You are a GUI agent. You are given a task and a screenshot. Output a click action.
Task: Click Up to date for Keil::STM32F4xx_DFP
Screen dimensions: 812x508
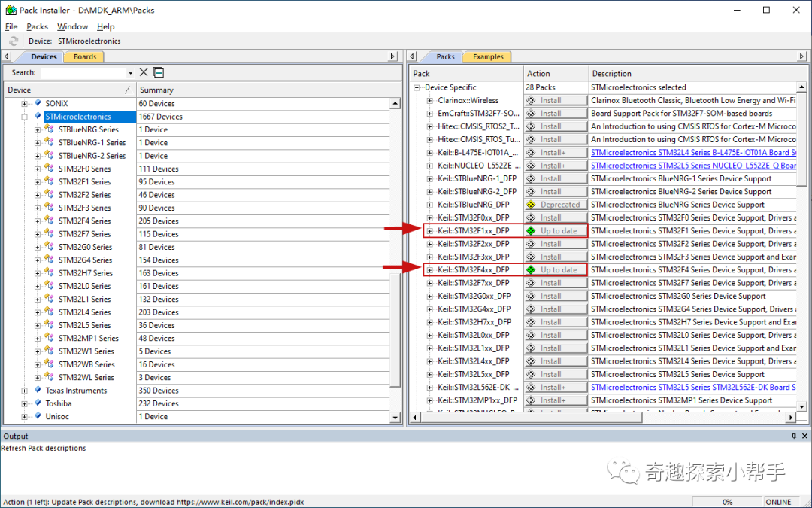(x=556, y=269)
